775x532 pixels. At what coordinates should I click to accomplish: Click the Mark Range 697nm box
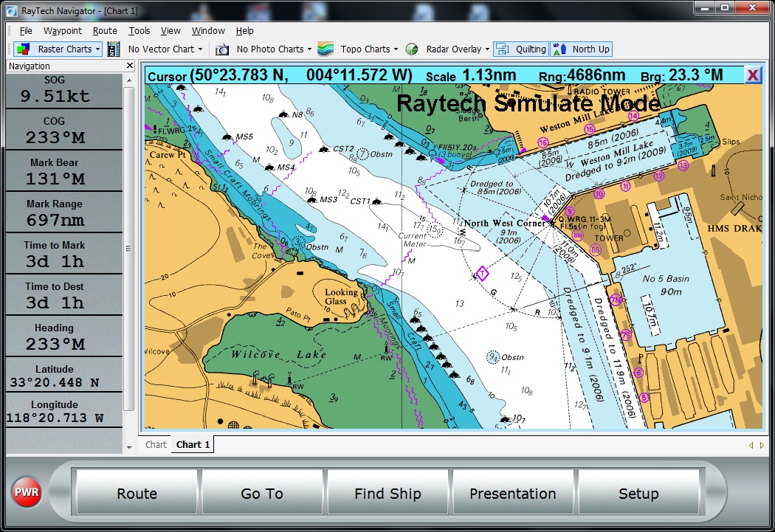click(x=63, y=213)
